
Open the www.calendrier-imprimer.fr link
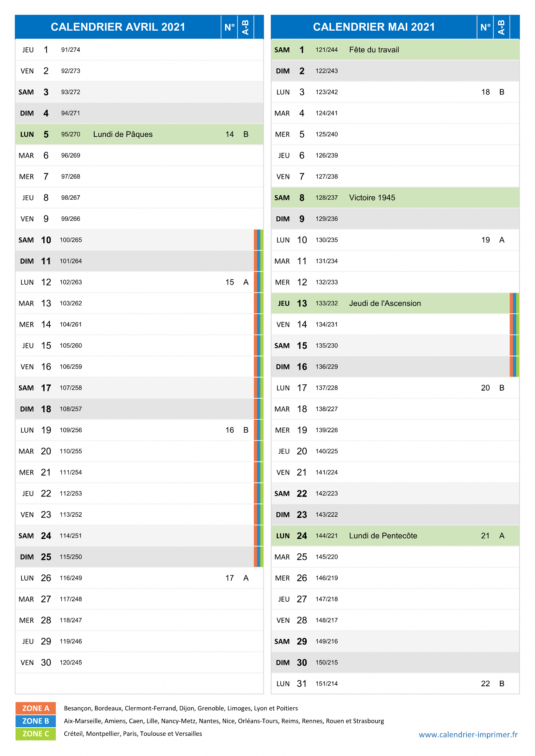[x=468, y=735]
